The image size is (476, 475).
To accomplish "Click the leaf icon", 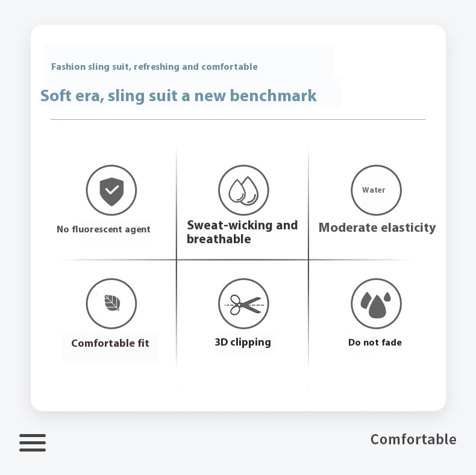I will [x=111, y=303].
